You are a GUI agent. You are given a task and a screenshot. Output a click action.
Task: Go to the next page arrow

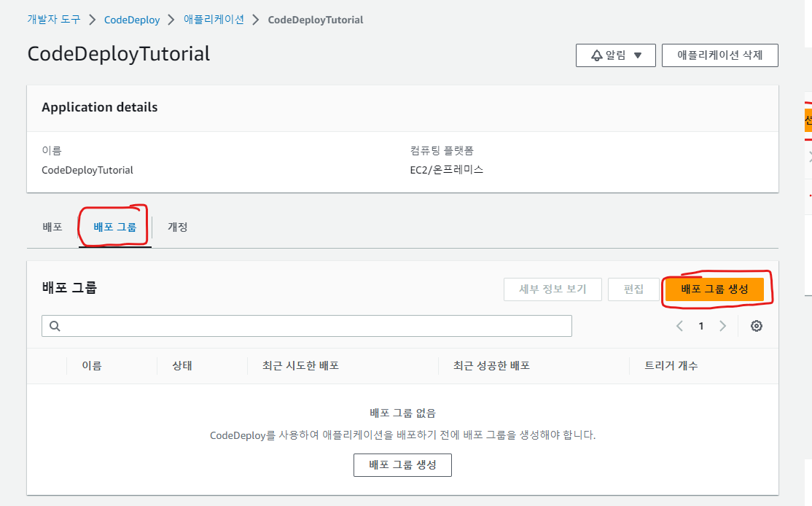click(x=722, y=326)
